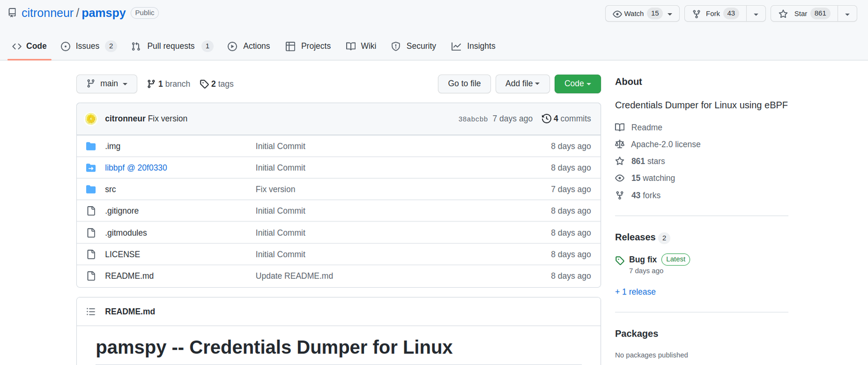Open the main branch selector dropdown
The image size is (868, 365).
[x=107, y=84]
